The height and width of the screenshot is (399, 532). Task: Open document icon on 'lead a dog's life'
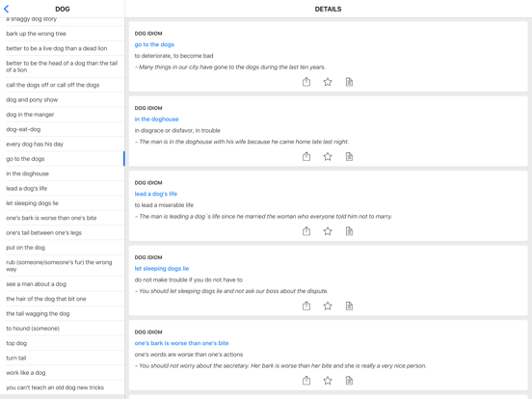(x=349, y=231)
